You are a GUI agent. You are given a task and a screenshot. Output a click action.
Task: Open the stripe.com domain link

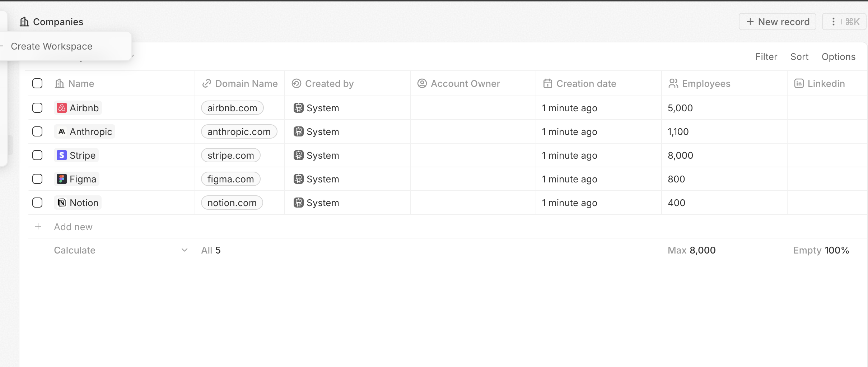231,155
